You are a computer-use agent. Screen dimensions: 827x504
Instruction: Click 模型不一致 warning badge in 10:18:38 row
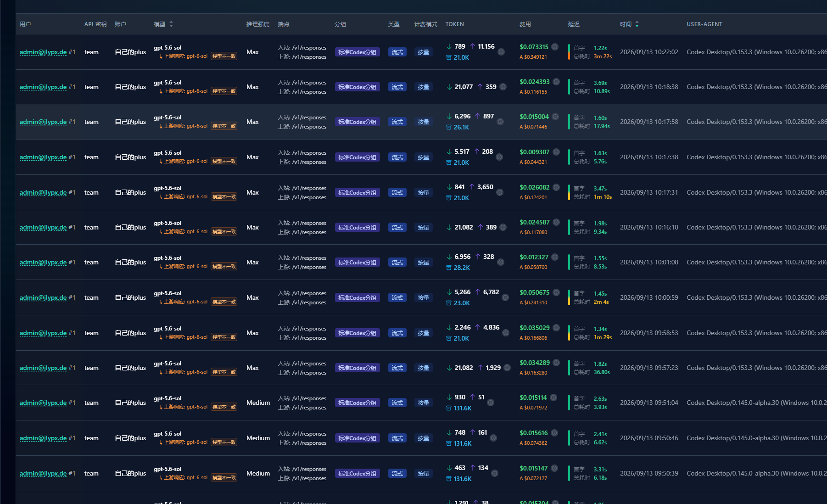pyautogui.click(x=224, y=91)
